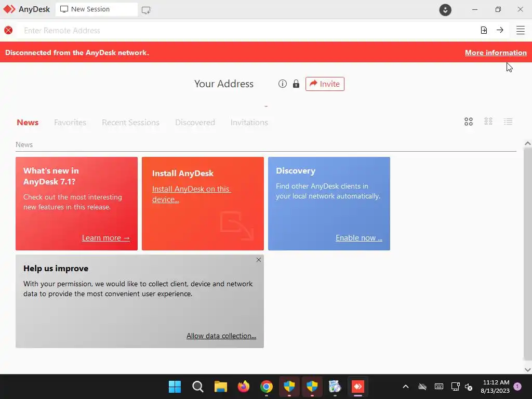The height and width of the screenshot is (399, 532).
Task: Go to the Discovered tab
Action: [x=195, y=122]
